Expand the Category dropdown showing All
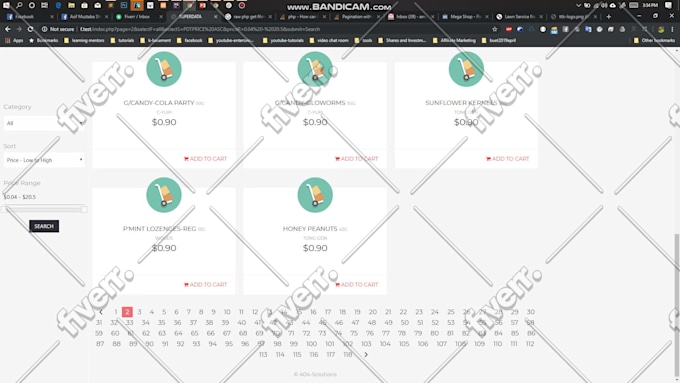Image resolution: width=680 pixels, height=383 pixels. point(44,123)
